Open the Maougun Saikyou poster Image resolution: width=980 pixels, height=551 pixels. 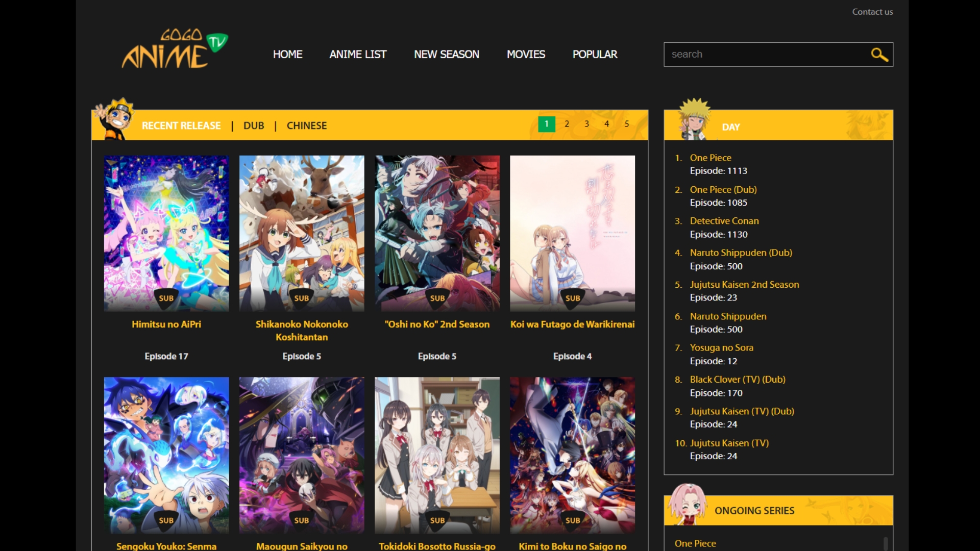pos(302,455)
